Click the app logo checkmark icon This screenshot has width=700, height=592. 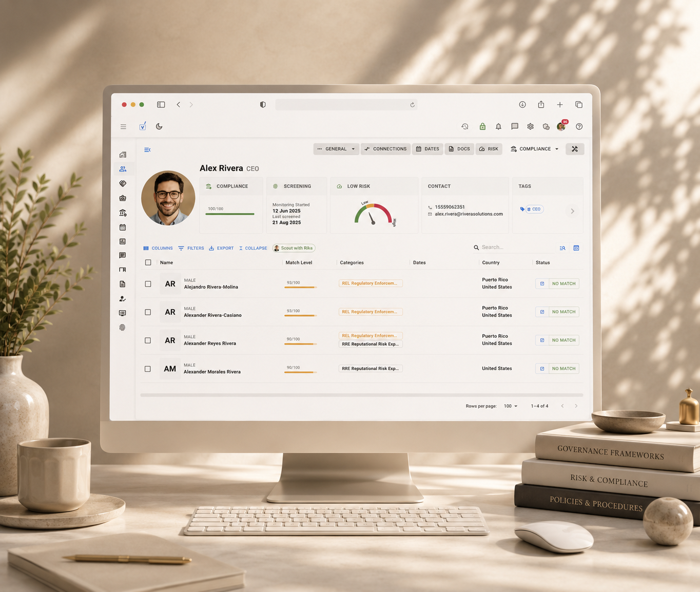(x=143, y=126)
